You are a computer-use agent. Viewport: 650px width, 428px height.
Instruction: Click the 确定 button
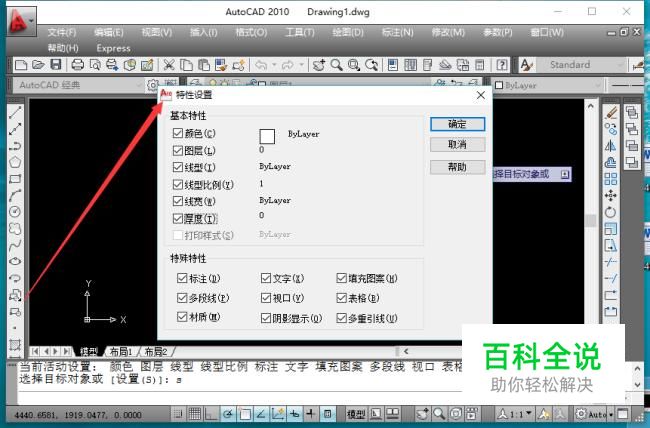[x=457, y=124]
